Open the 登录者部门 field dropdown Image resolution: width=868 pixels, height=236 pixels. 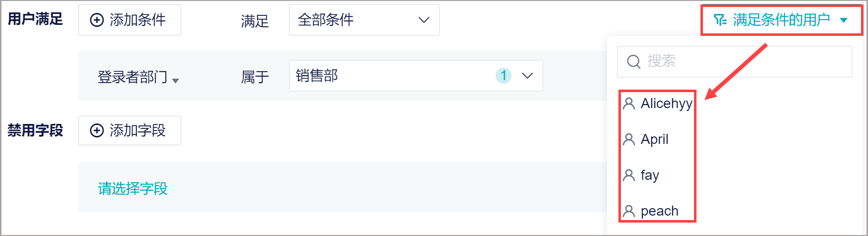point(138,77)
